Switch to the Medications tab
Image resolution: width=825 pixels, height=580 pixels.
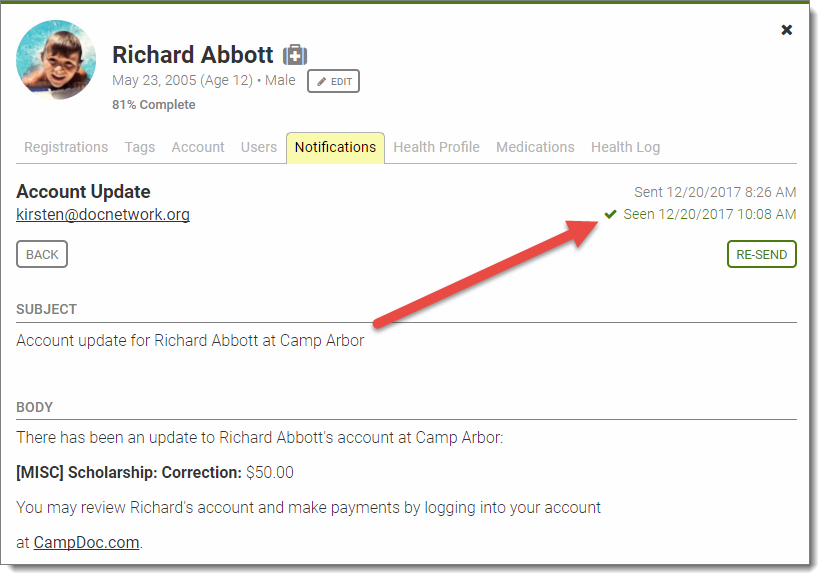click(x=535, y=147)
